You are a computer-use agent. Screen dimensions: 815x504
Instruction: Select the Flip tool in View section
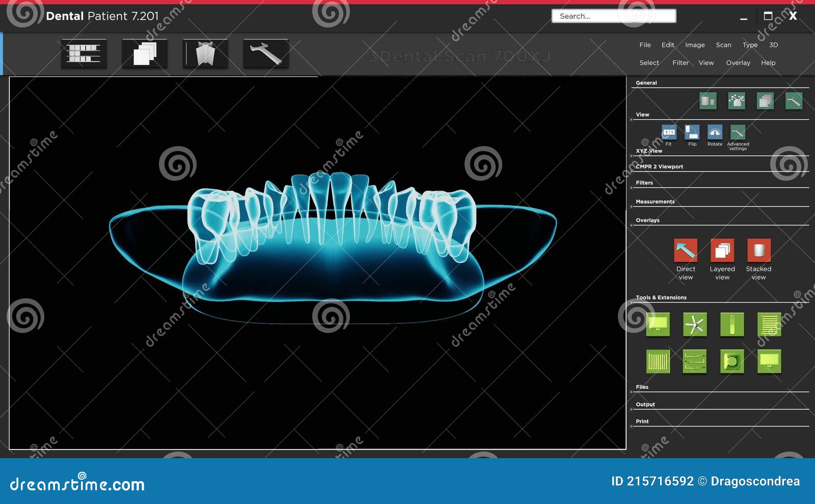[x=692, y=134]
